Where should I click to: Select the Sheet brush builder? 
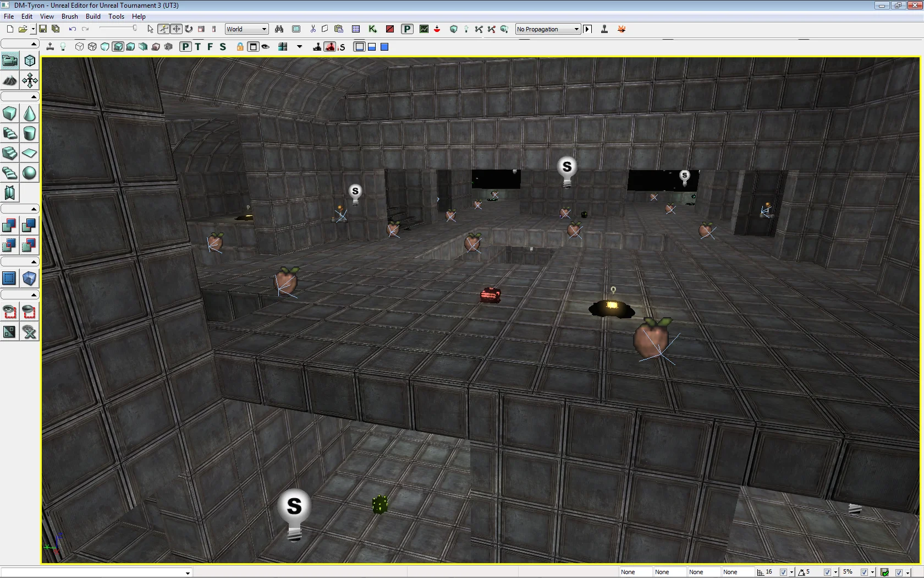30,153
